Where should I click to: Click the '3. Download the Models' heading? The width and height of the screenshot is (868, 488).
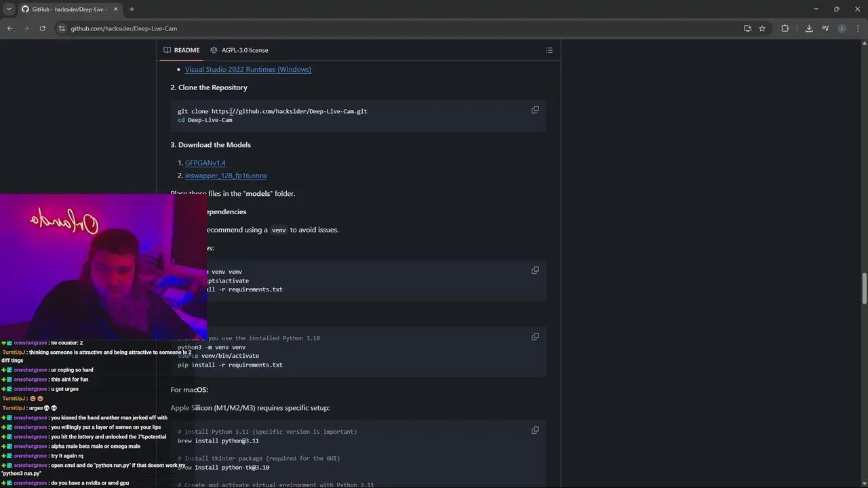[x=211, y=145]
